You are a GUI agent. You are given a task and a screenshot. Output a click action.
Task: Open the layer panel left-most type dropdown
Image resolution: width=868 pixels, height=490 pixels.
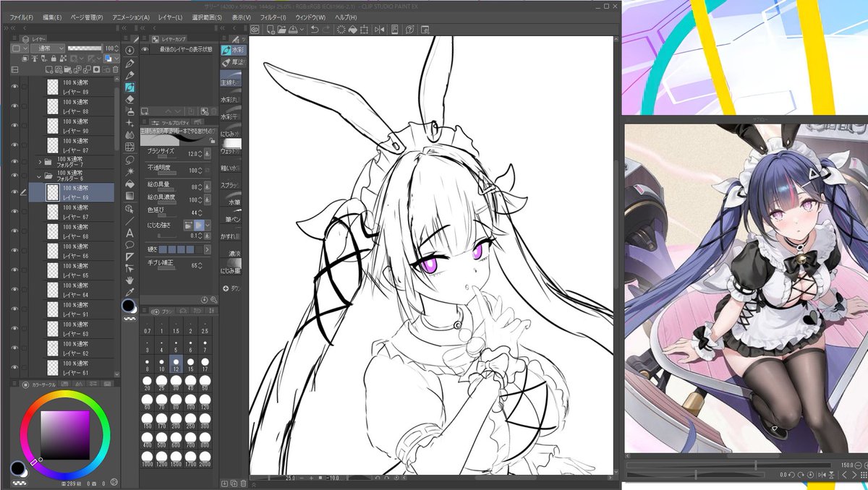20,48
